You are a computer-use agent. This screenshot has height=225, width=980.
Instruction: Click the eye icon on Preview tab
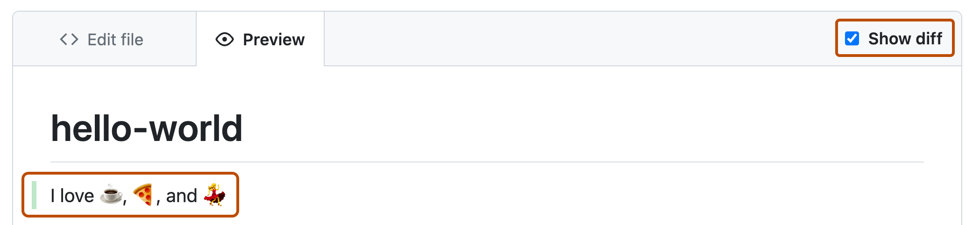[224, 39]
